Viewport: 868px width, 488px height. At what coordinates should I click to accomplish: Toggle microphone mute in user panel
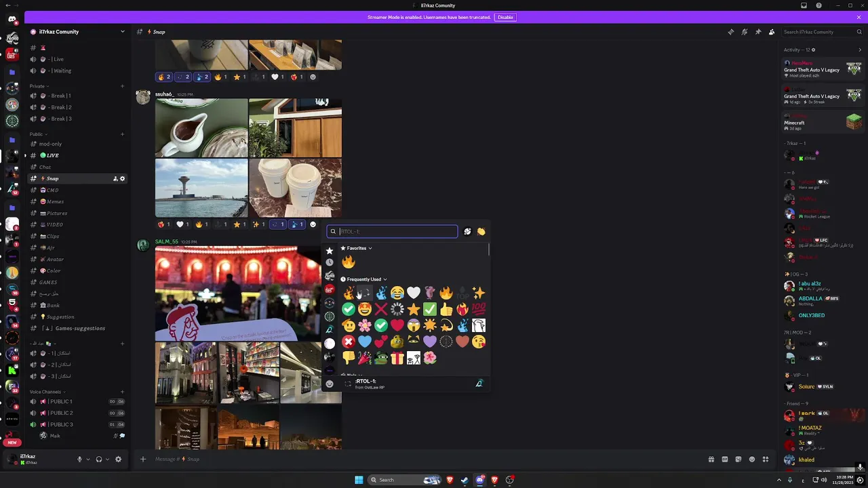click(79, 459)
